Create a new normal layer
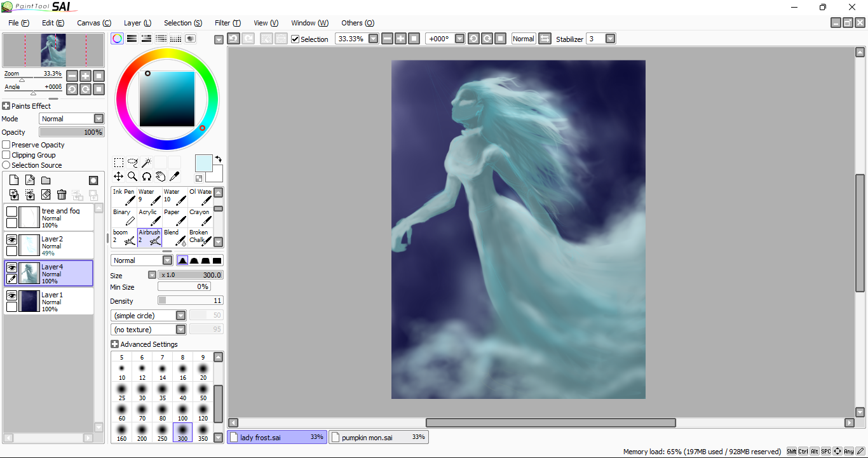The width and height of the screenshot is (868, 458). click(14, 180)
